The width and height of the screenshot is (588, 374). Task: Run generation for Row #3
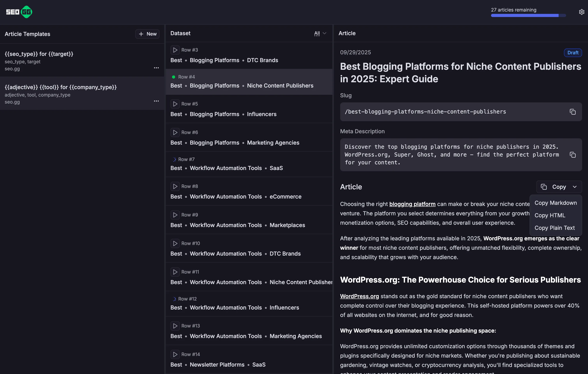pos(175,50)
